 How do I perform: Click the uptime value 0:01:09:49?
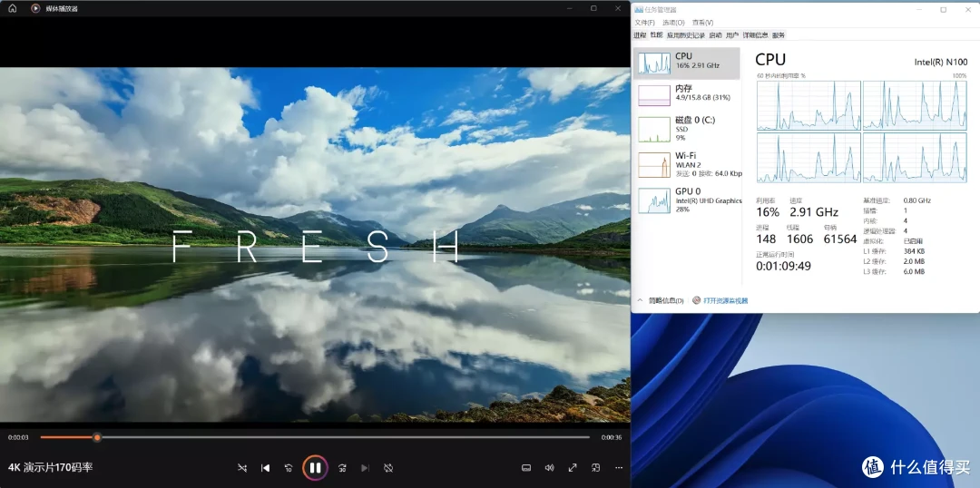pyautogui.click(x=784, y=266)
